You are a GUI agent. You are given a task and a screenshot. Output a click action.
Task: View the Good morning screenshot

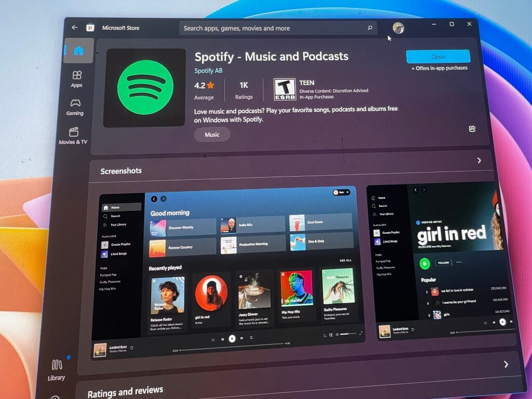(228, 272)
